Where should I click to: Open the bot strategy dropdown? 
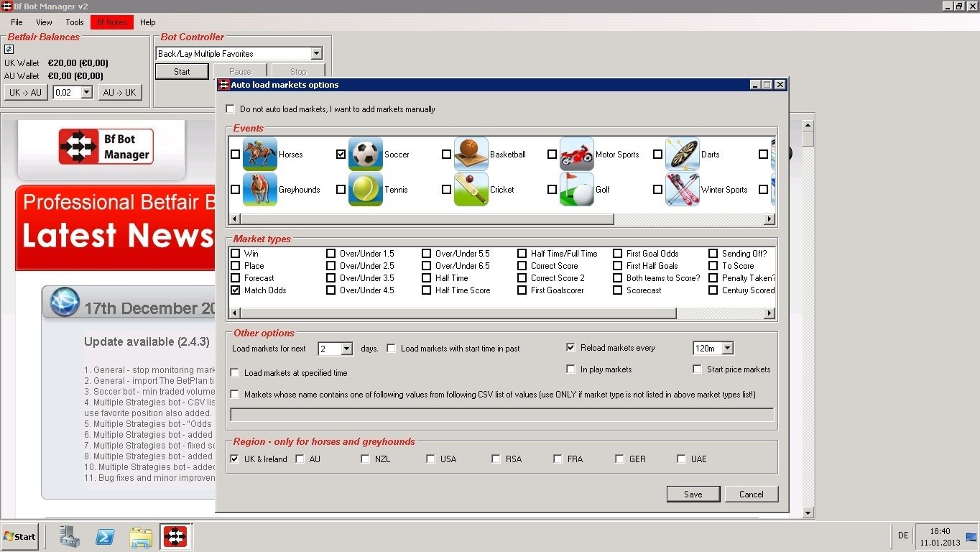coord(316,54)
